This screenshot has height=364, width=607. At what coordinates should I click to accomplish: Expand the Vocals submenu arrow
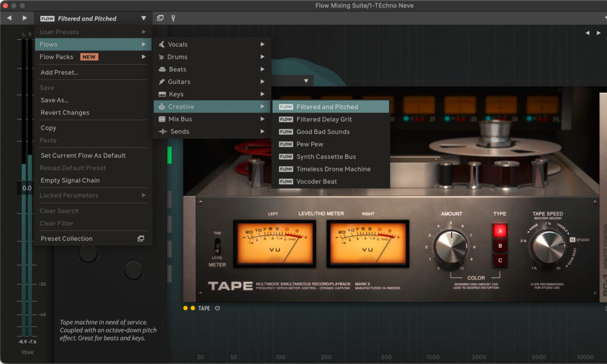pos(263,44)
